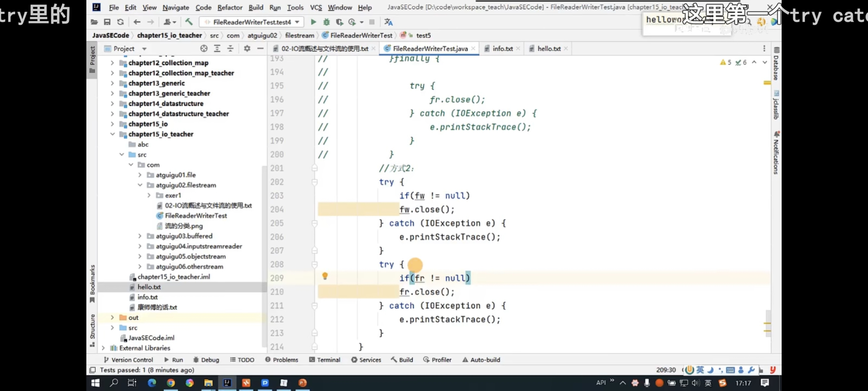Click the yellow intention lightbulb on line 209
The height and width of the screenshot is (391, 868).
click(325, 276)
